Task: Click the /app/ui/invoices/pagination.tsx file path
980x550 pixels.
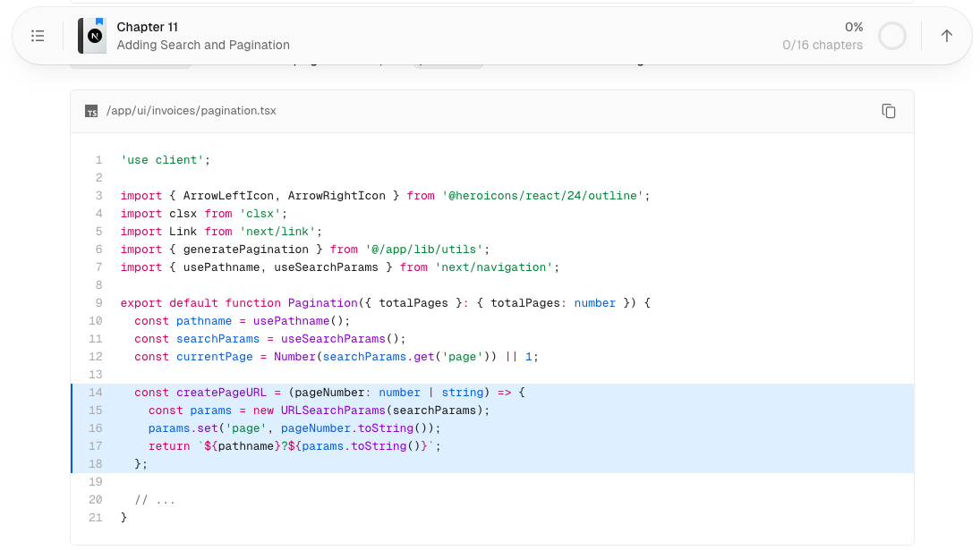Action: click(192, 111)
